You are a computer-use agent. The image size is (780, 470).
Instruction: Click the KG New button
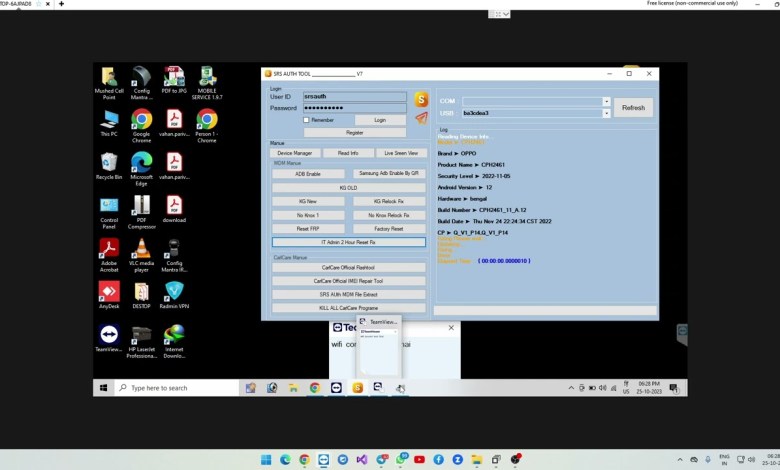(308, 201)
